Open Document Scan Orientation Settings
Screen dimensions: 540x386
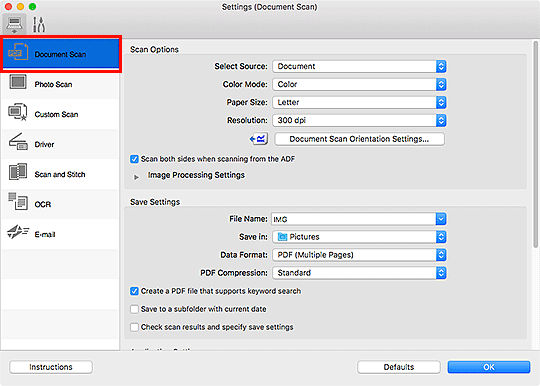point(359,139)
